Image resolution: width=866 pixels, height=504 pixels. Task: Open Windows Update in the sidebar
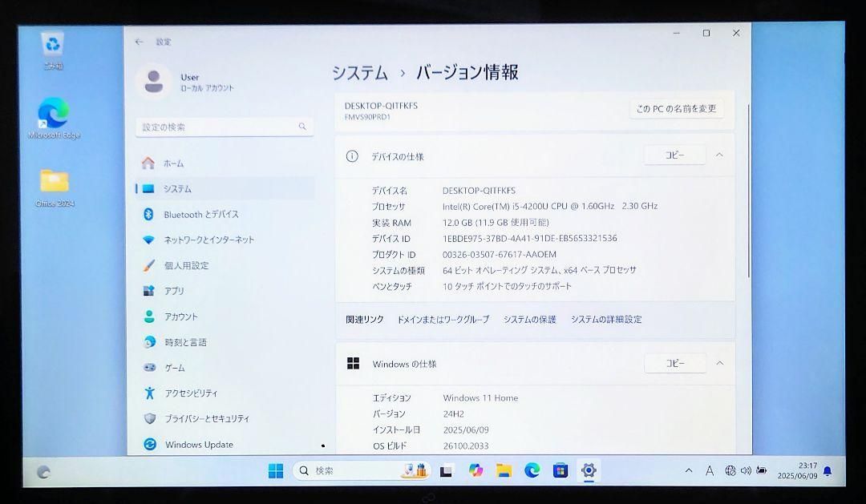[225, 445]
